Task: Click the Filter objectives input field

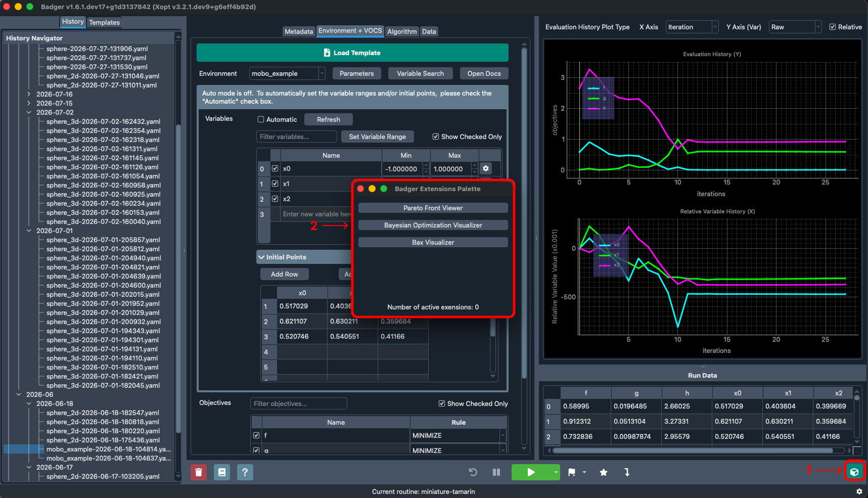Action: coord(299,403)
